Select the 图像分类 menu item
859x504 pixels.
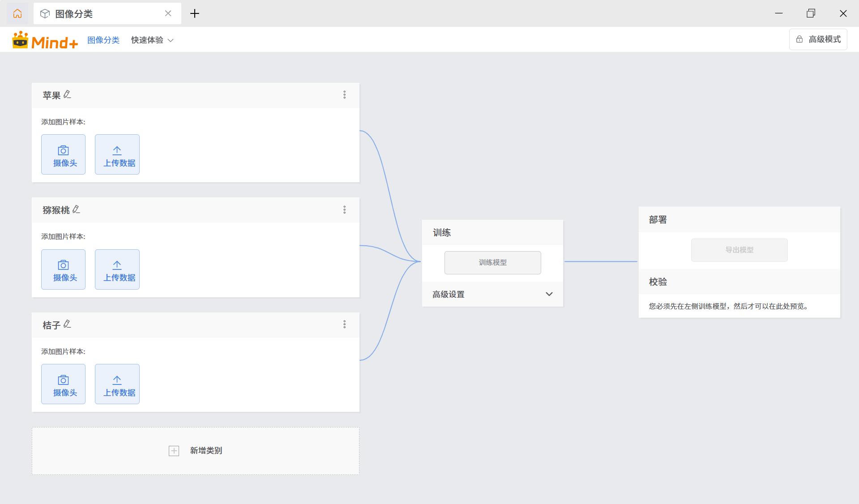click(x=103, y=40)
